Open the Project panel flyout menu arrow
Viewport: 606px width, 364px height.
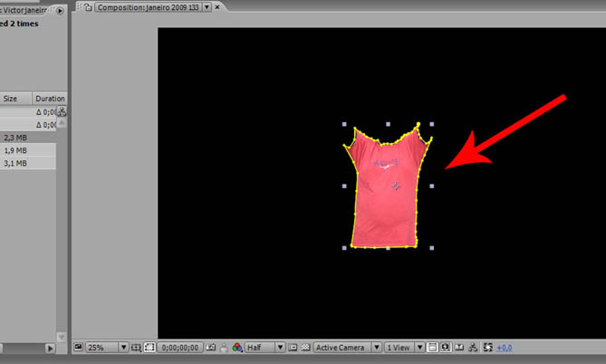click(60, 11)
